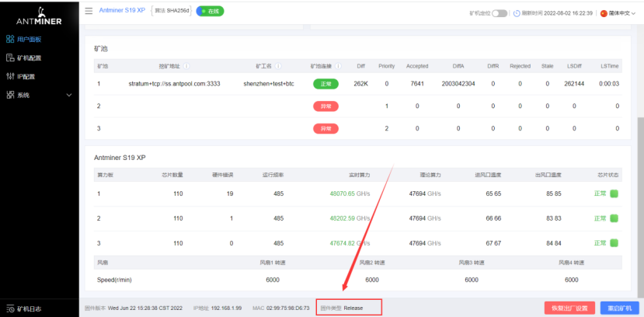The width and height of the screenshot is (644, 317).
Task: Open the 矿机日志 log item
Action: 24,308
